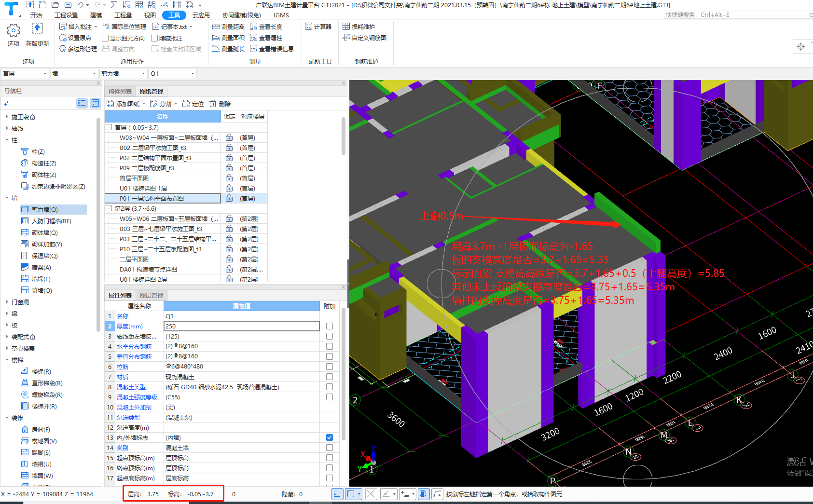Image resolution: width=813 pixels, height=504 pixels.
Task: Toggle 隐藏批注 checkbox
Action: point(154,38)
